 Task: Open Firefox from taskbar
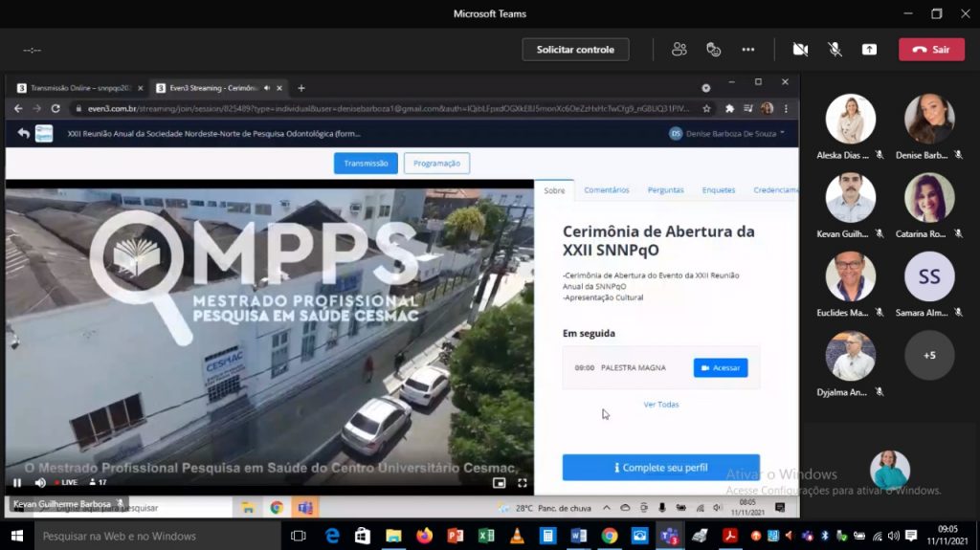[x=424, y=536]
